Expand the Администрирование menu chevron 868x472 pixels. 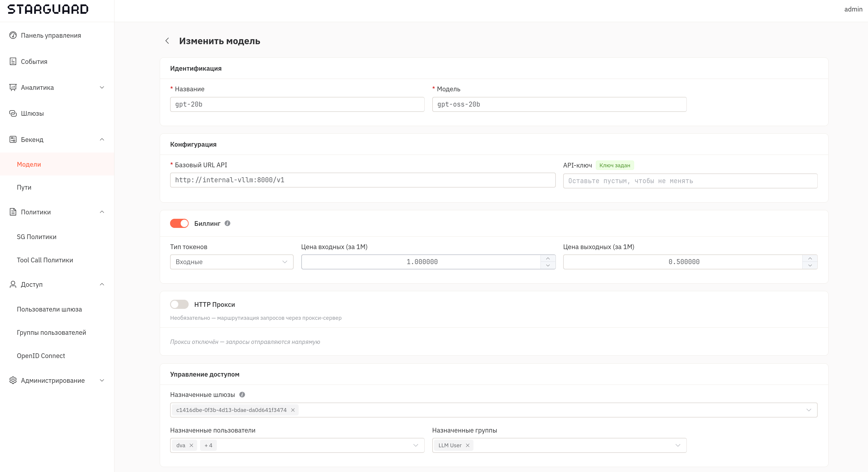click(102, 380)
